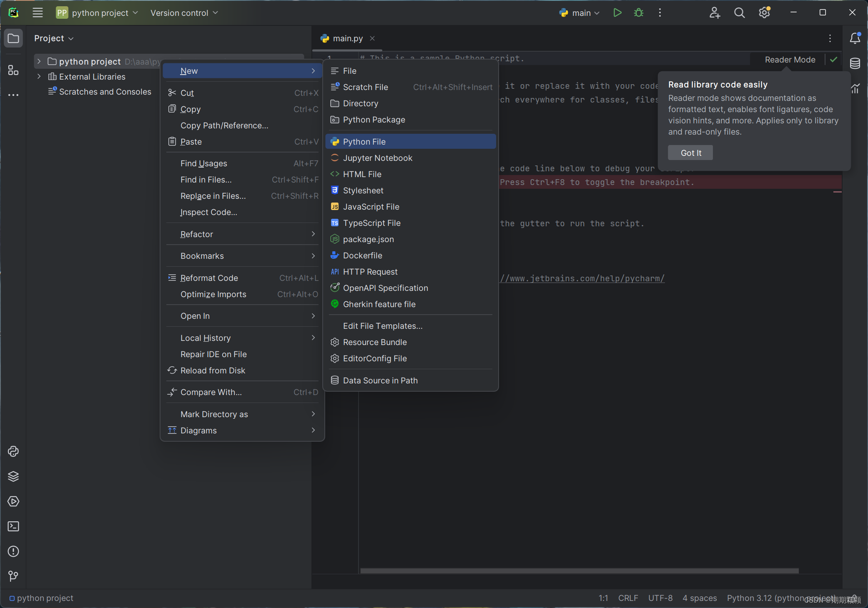
Task: Choose Dockerfile from New submenu
Action: point(411,255)
